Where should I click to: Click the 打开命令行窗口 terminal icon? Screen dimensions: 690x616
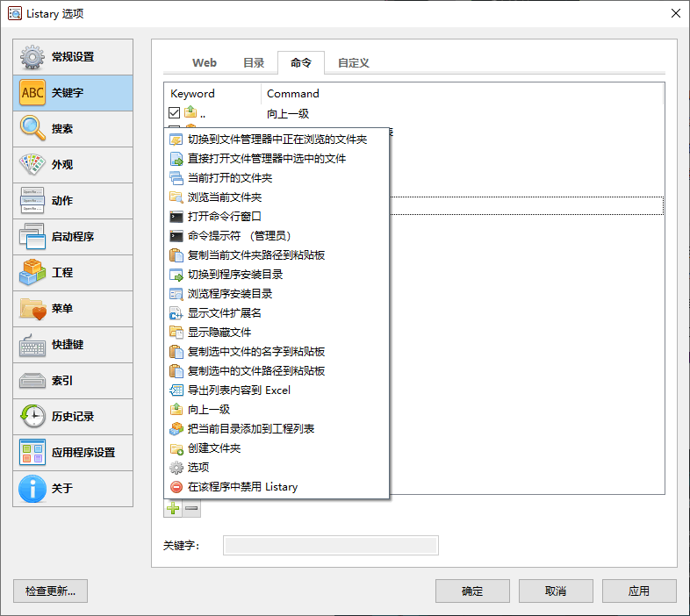tap(176, 217)
